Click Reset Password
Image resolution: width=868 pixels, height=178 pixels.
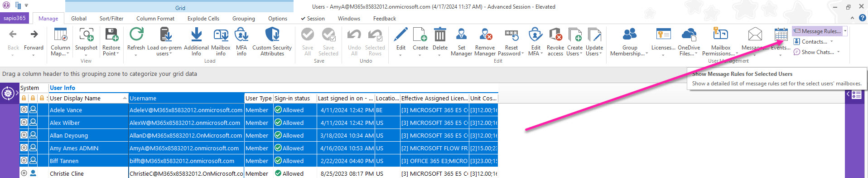(511, 41)
